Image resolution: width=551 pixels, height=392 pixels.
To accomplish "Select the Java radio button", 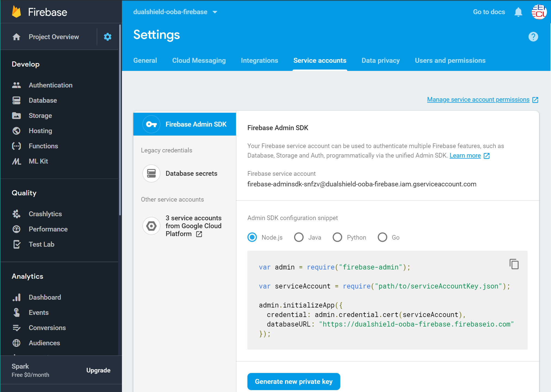I will point(299,237).
